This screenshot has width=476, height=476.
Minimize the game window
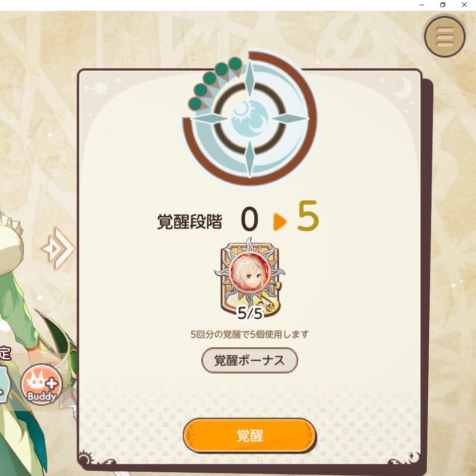422,5
